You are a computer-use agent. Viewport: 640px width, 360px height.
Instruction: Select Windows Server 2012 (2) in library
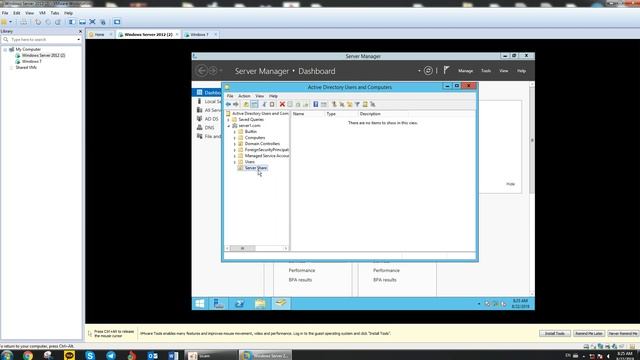click(x=43, y=55)
